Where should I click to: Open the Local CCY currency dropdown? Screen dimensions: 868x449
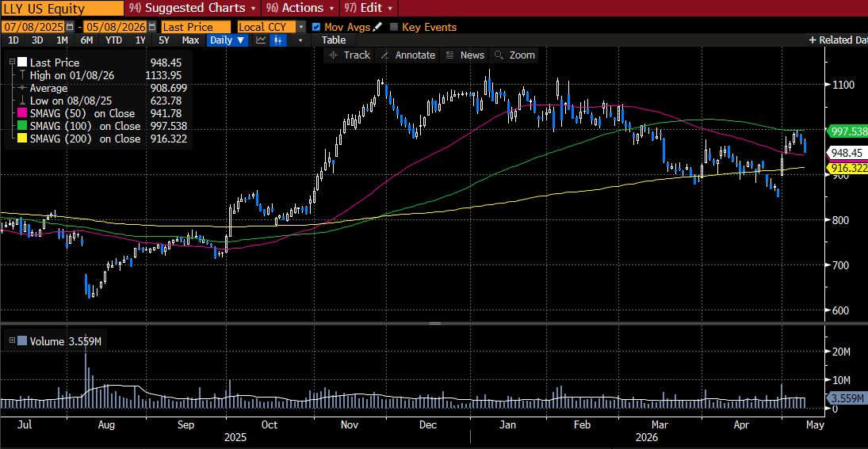(x=271, y=27)
